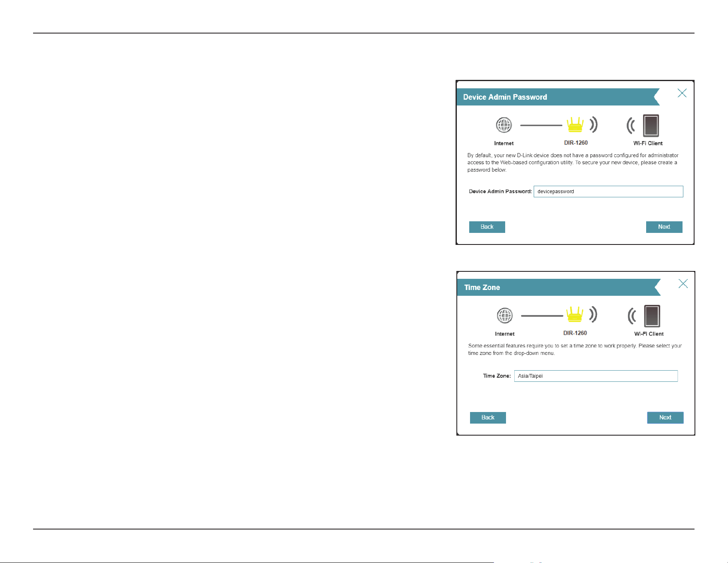The image size is (728, 563).
Task: Click the Wi-Fi signal waves beside the password dialog router
Action: tap(594, 125)
